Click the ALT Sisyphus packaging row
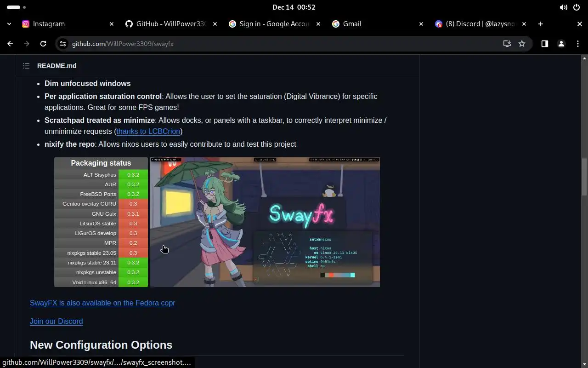Screen dimensions: 588x368 [101, 175]
